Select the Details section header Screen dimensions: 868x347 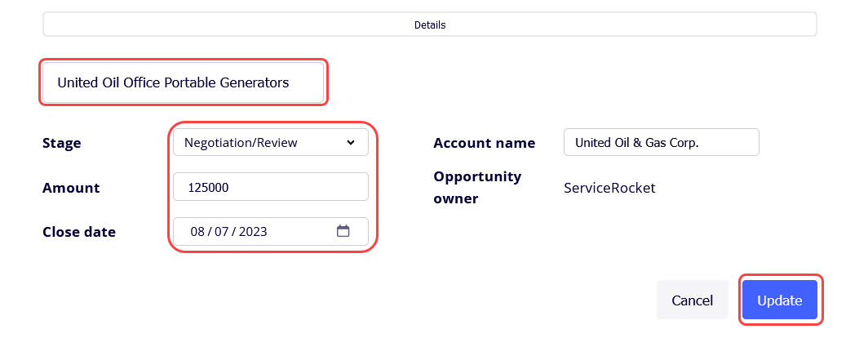[430, 25]
